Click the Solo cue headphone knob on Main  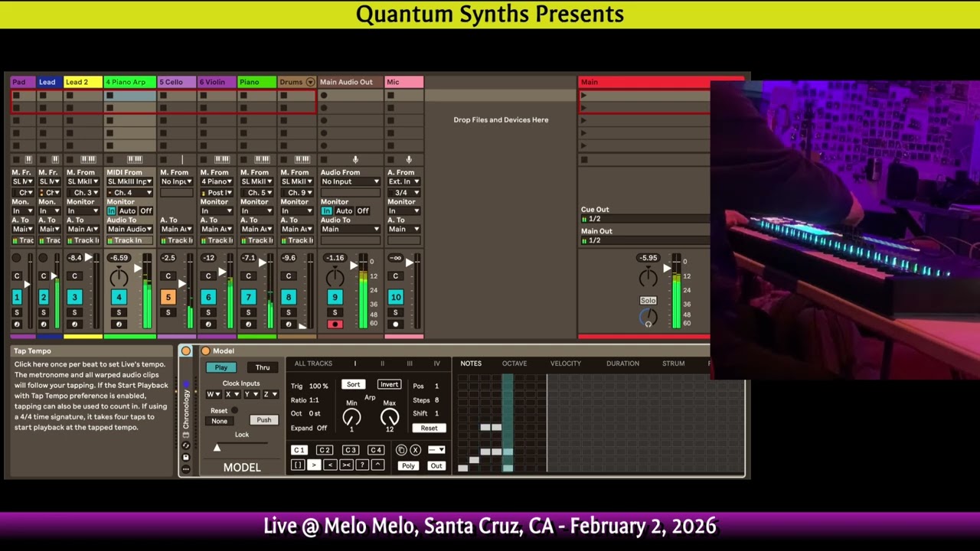[x=648, y=316]
